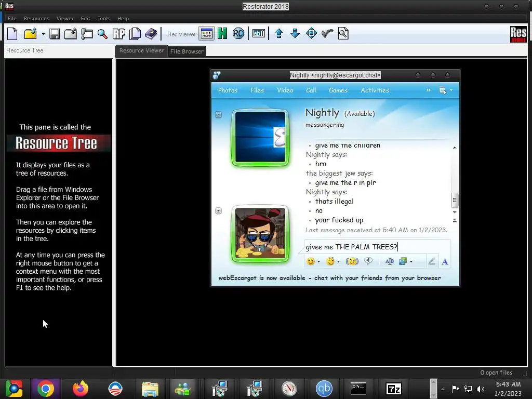Image resolution: width=532 pixels, height=399 pixels.
Task: Expand the dropdown beside your own display picture
Action: tap(219, 211)
